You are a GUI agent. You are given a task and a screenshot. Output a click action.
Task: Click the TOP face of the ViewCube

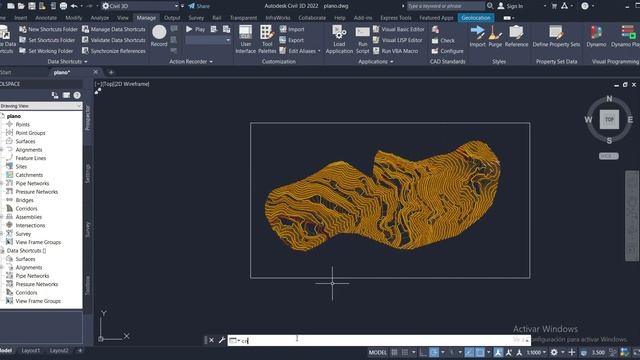[609, 119]
